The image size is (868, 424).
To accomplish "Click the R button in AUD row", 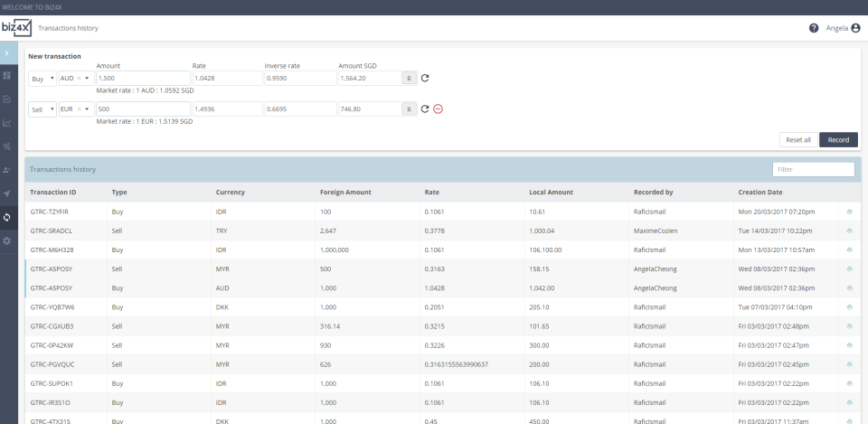I will click(x=409, y=79).
